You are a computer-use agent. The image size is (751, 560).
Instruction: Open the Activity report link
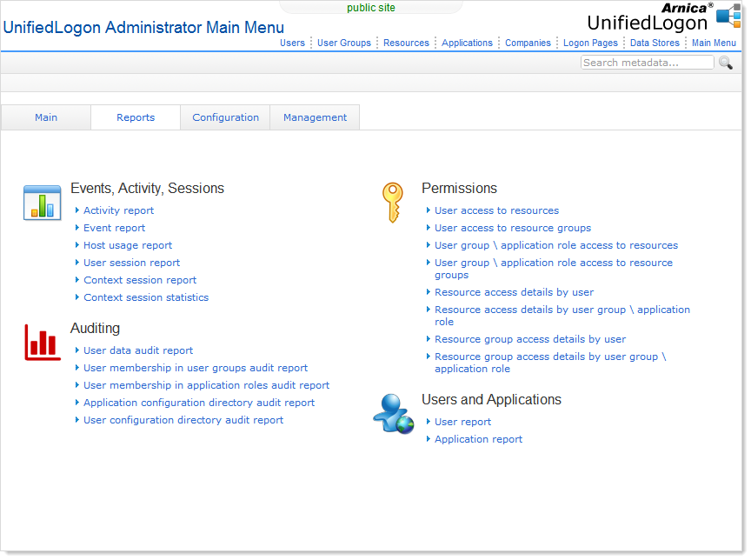click(118, 210)
